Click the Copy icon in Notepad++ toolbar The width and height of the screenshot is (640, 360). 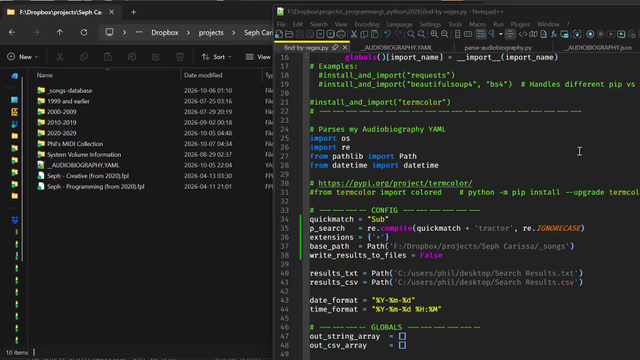pos(364,34)
